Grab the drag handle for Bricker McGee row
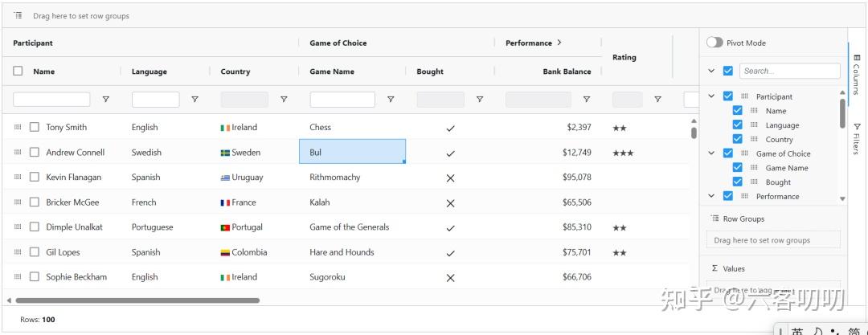868x335 pixels. point(18,202)
